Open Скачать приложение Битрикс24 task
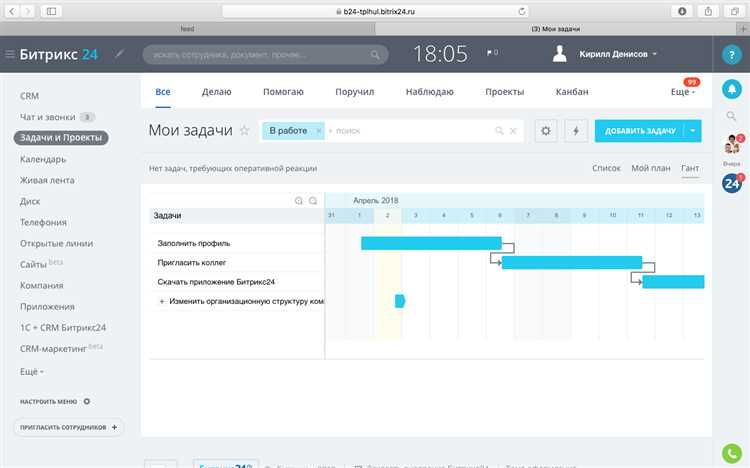Viewport: 750px width, 468px height. (216, 282)
